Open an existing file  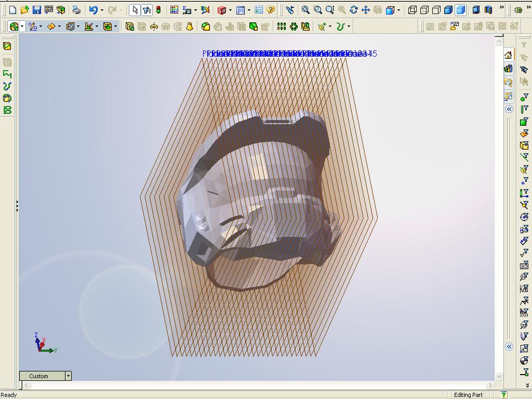pos(24,10)
